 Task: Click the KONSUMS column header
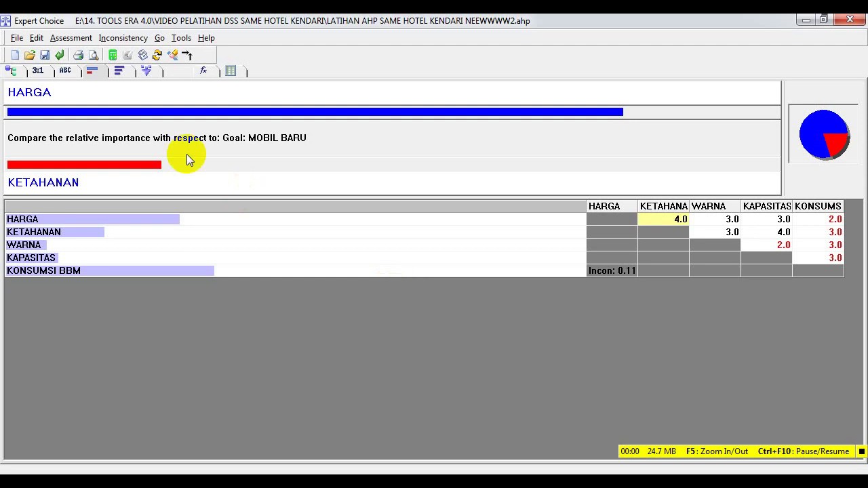tap(818, 206)
